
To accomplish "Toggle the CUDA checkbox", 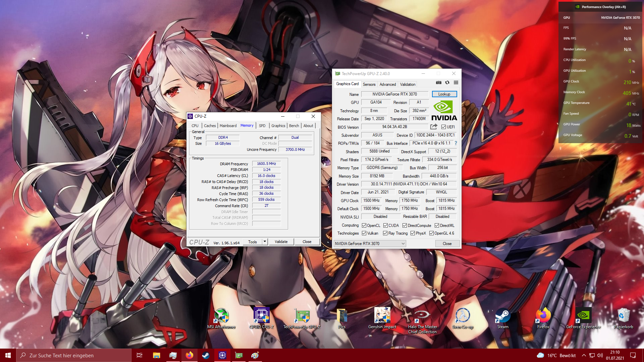I will [x=385, y=226].
